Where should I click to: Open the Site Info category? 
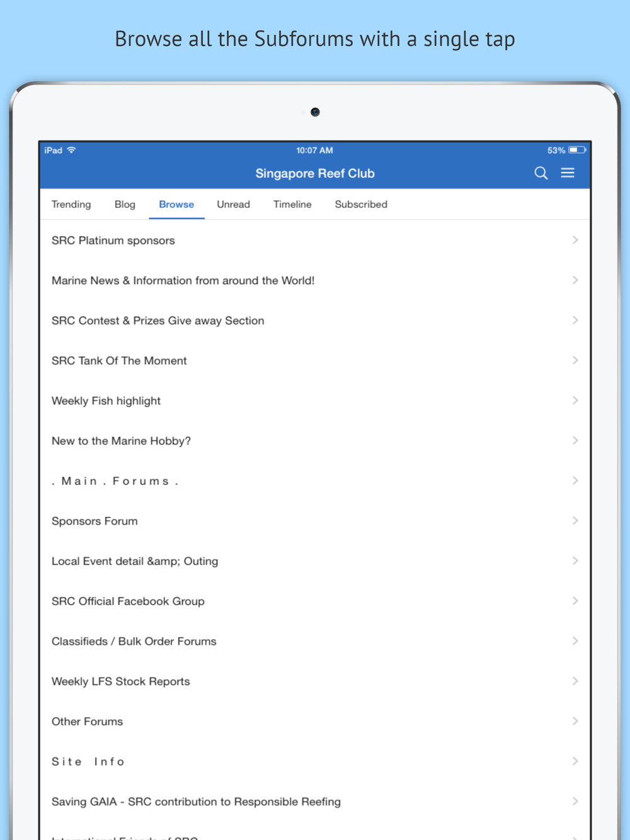315,761
